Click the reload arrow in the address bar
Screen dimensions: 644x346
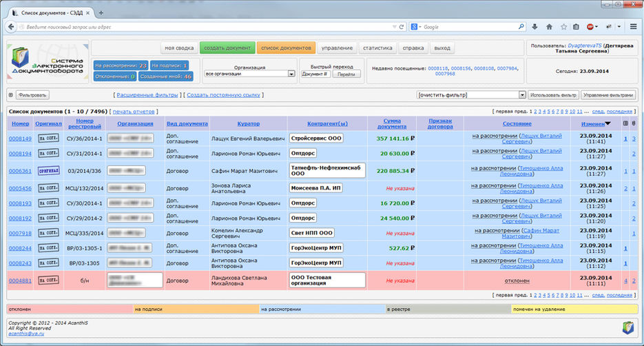coord(402,27)
